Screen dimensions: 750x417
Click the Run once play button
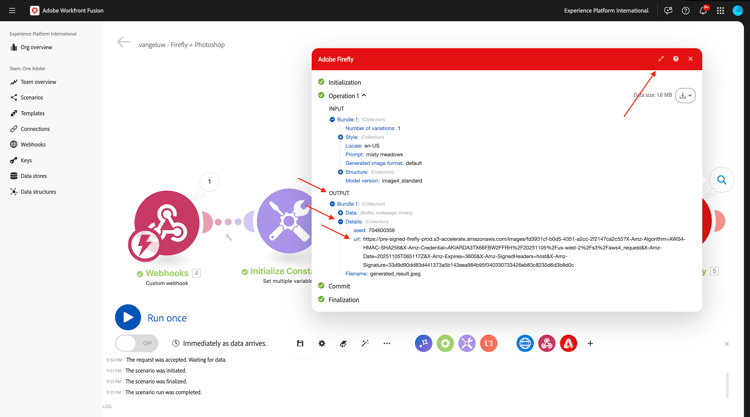[x=128, y=318]
